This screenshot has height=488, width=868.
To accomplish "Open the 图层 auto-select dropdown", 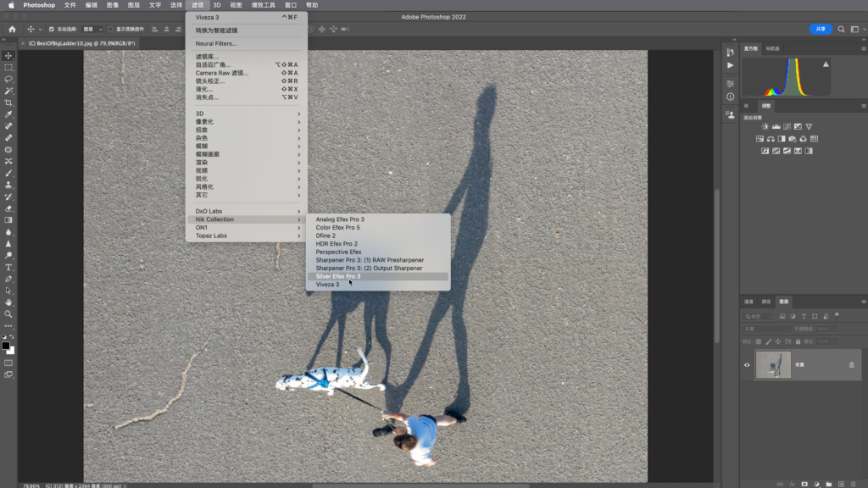I will point(92,30).
